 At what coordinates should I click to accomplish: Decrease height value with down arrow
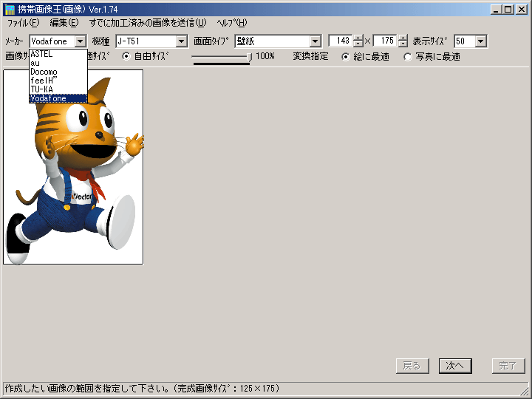coord(403,44)
